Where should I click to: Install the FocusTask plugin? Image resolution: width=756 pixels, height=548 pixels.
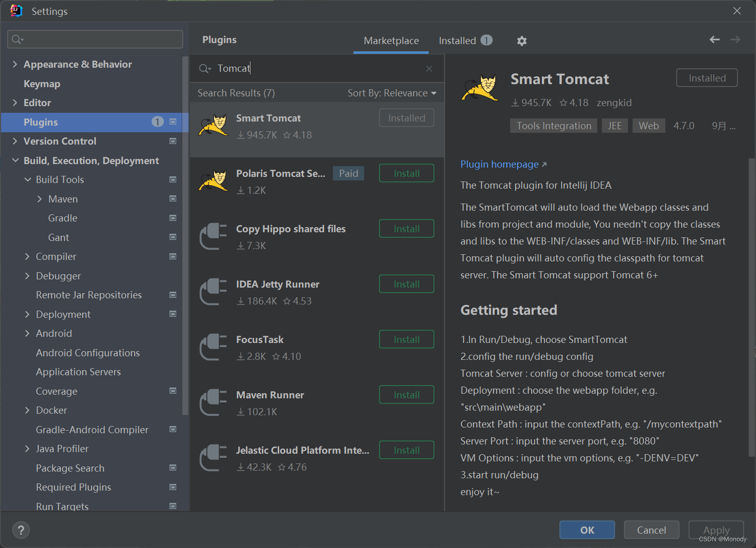tap(407, 339)
